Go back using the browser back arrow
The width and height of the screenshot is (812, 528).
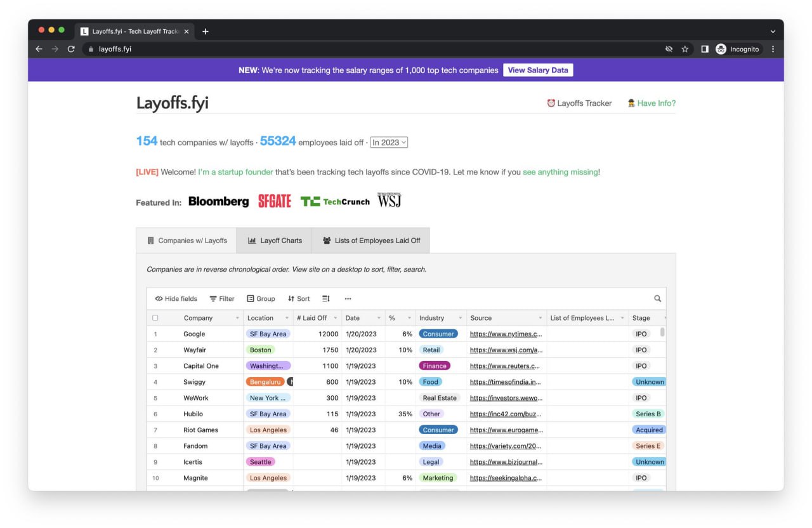(39, 49)
